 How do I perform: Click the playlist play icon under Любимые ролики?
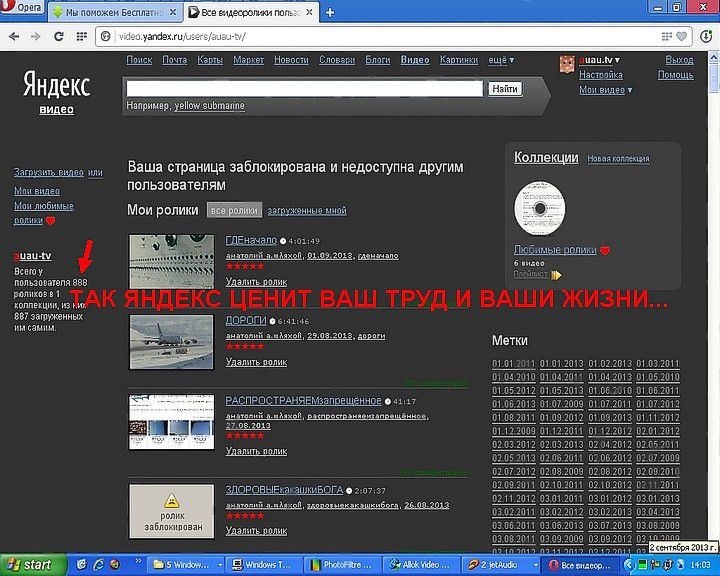click(556, 275)
